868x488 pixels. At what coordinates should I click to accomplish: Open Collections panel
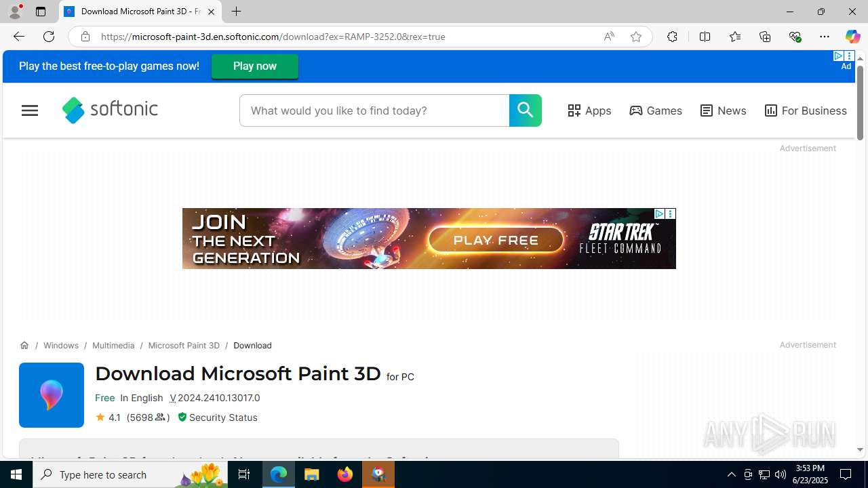765,37
